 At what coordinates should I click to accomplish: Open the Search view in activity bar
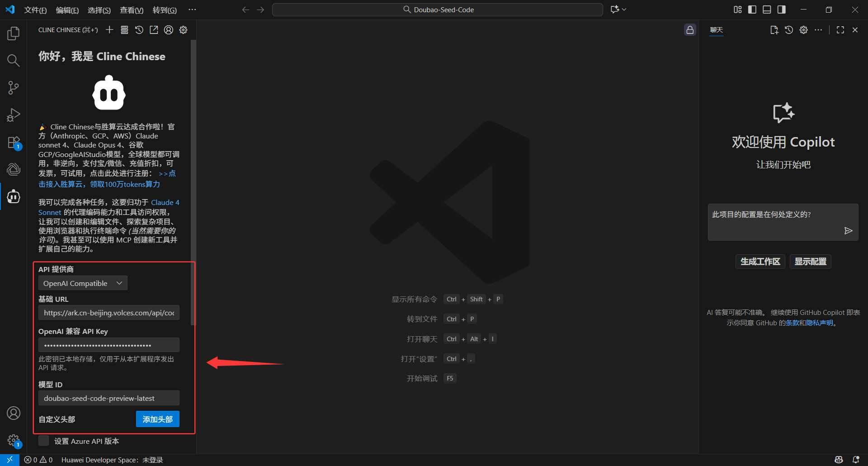click(x=14, y=60)
